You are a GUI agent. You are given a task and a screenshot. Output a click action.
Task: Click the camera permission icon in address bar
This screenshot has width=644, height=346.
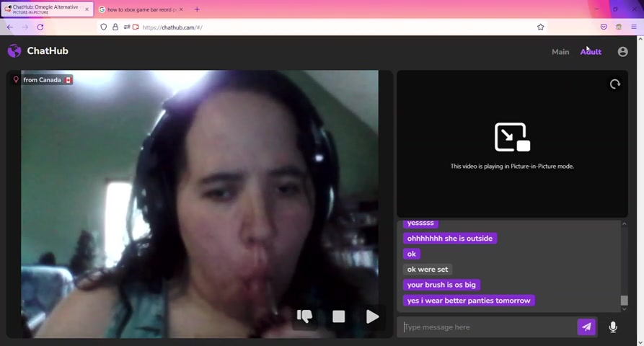[136, 27]
